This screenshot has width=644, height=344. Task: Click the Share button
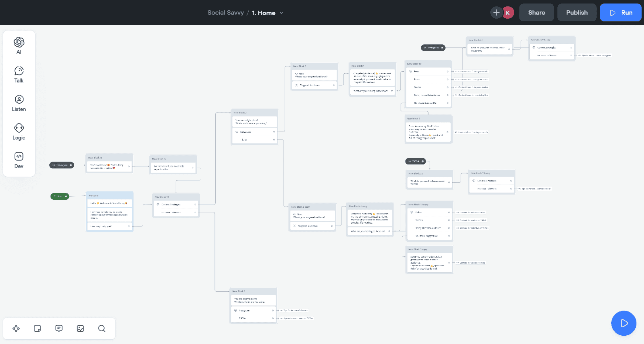(536, 13)
